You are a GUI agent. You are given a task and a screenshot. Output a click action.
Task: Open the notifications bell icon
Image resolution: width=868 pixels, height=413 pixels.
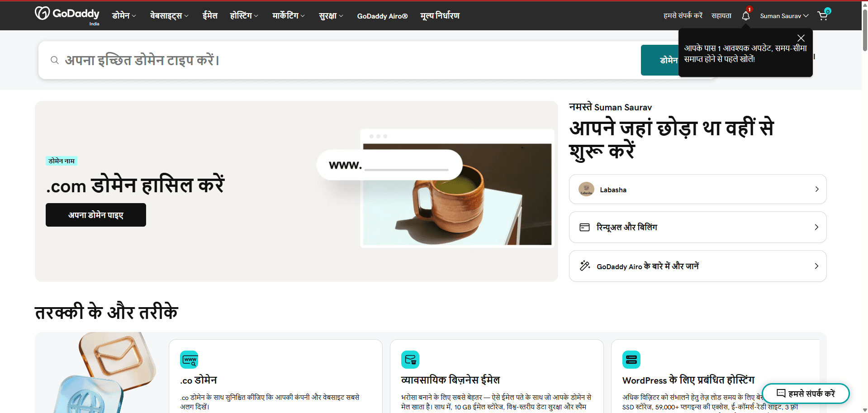pyautogui.click(x=746, y=16)
